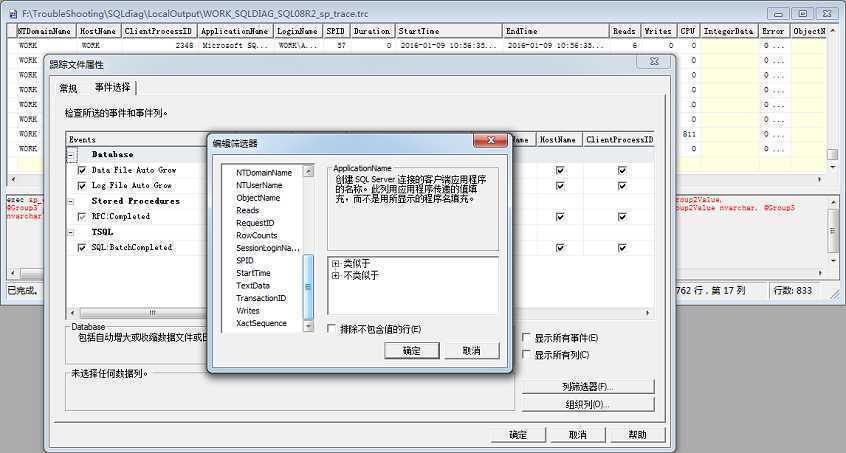This screenshot has height=453, width=846.
Task: Toggle the RPC:Completed event checkbox
Action: pos(82,217)
